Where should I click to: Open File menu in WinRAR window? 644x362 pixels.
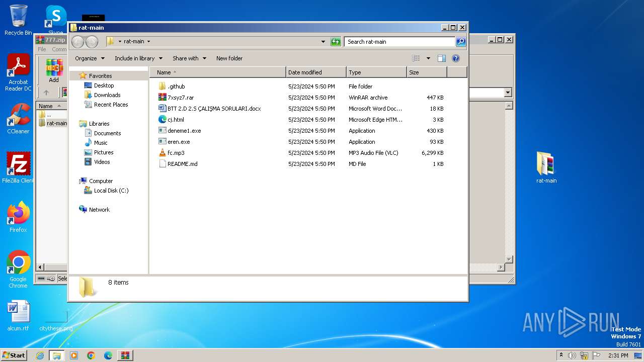coord(42,49)
